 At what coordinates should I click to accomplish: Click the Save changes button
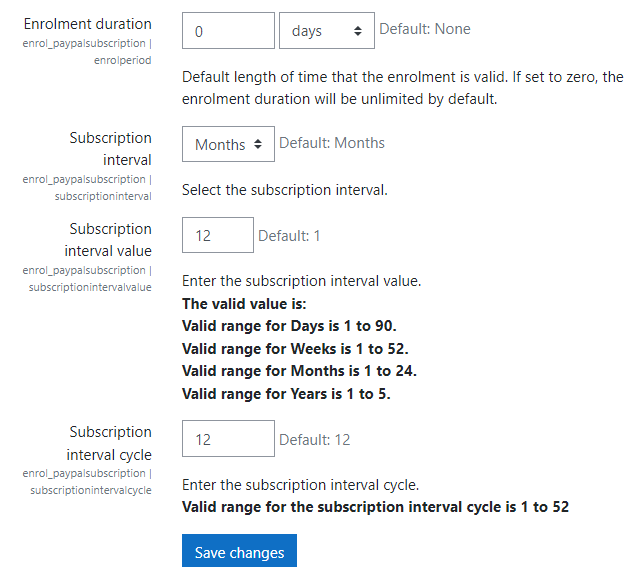coord(240,552)
